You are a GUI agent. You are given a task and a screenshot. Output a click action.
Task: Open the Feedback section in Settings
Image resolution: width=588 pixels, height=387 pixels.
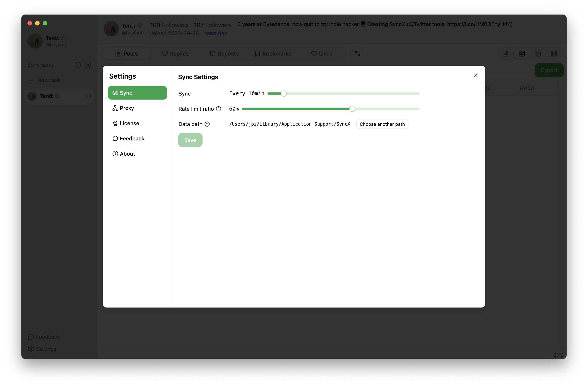[x=137, y=139]
